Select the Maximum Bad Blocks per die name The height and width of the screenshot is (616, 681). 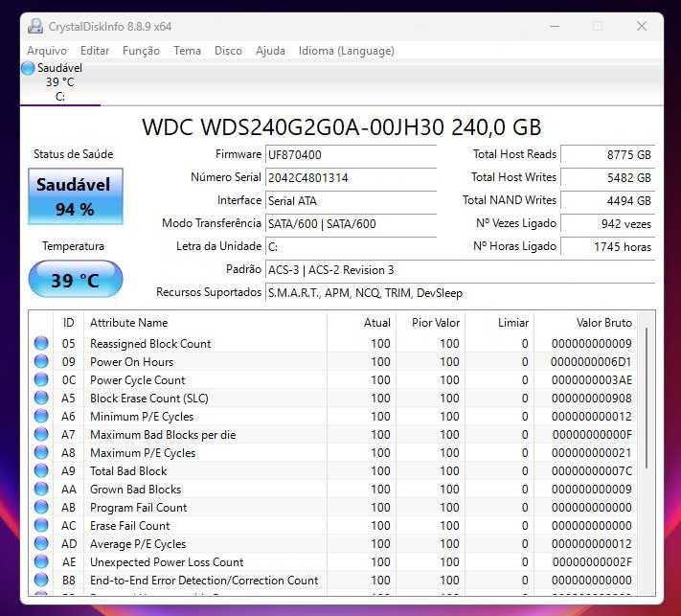pyautogui.click(x=163, y=435)
